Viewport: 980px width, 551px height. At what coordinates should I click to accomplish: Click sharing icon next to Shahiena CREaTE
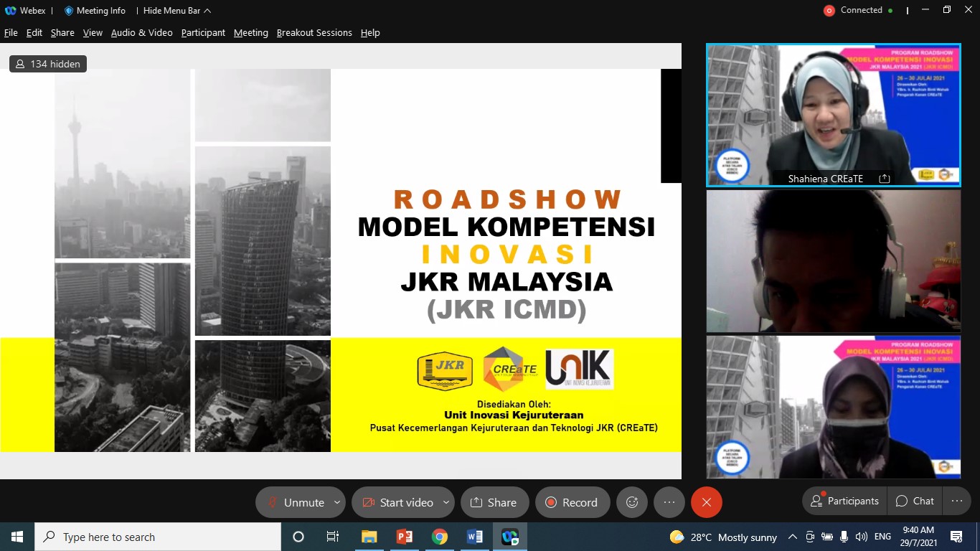pyautogui.click(x=885, y=179)
